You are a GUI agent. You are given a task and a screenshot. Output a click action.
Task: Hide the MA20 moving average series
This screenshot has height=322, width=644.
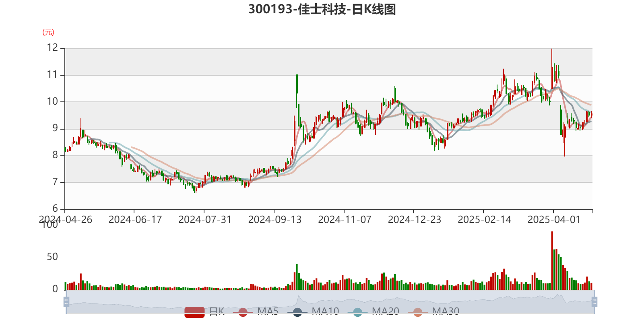(x=357, y=312)
